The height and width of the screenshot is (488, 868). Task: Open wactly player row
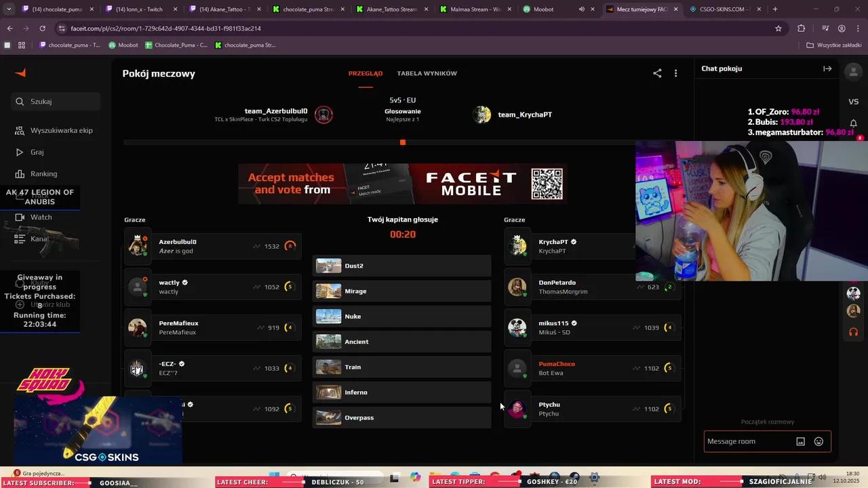213,287
